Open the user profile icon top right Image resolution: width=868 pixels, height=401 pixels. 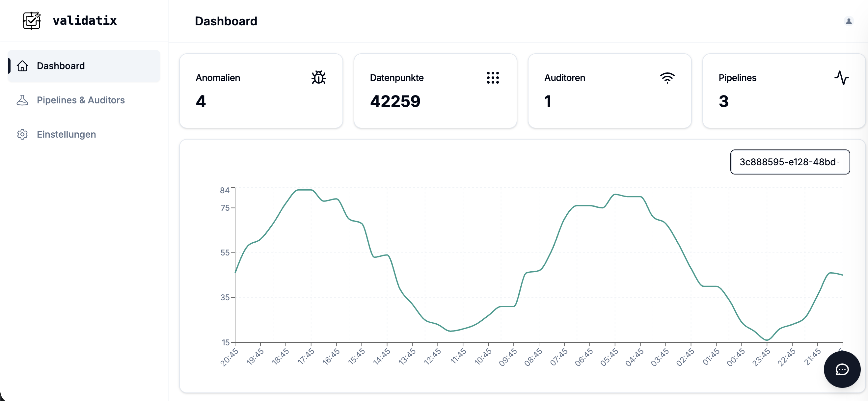click(849, 21)
